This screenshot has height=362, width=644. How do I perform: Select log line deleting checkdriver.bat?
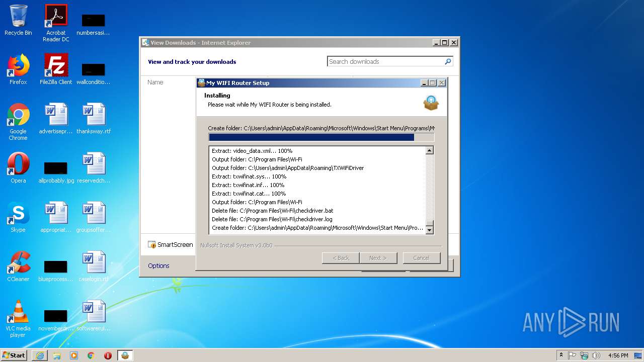point(273,211)
